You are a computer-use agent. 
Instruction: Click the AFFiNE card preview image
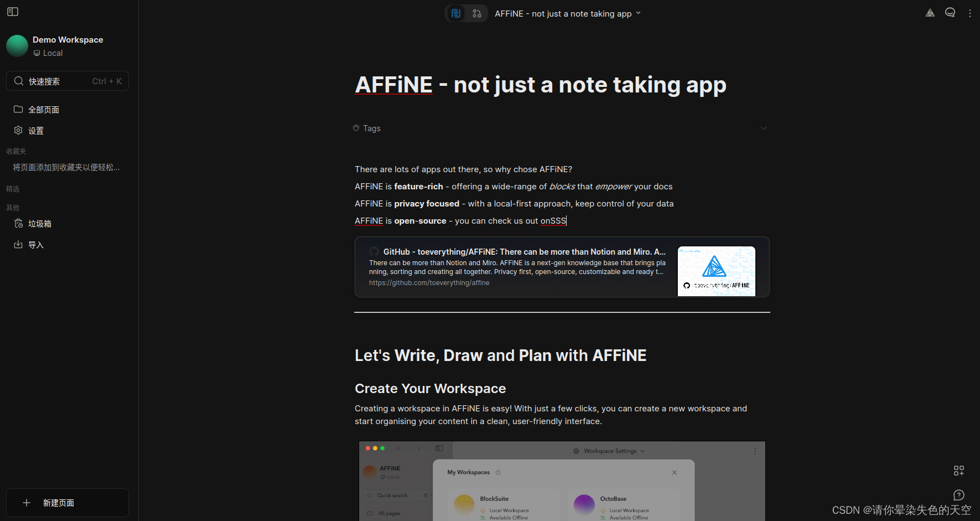(717, 271)
